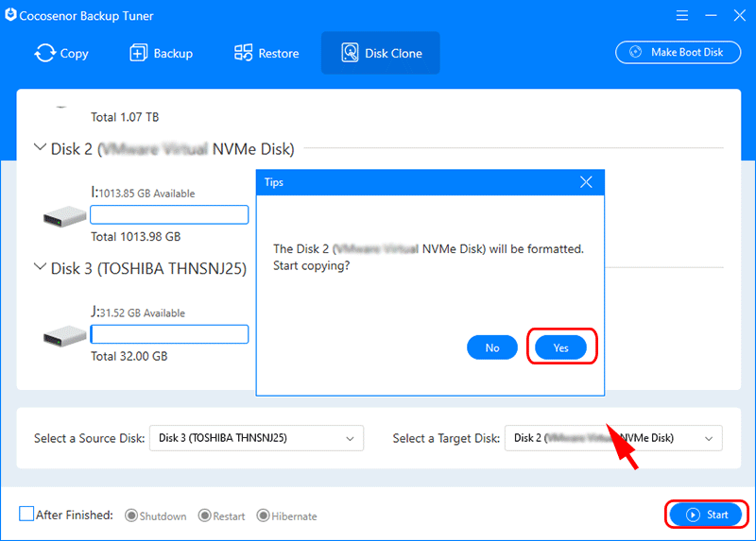Select the J: drive icon

(x=64, y=335)
